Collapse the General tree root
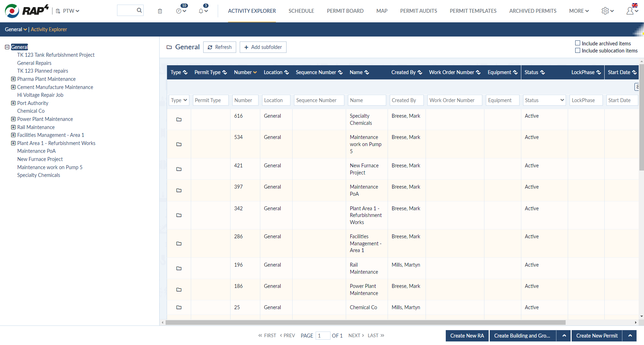The height and width of the screenshot is (345, 644). click(7, 47)
